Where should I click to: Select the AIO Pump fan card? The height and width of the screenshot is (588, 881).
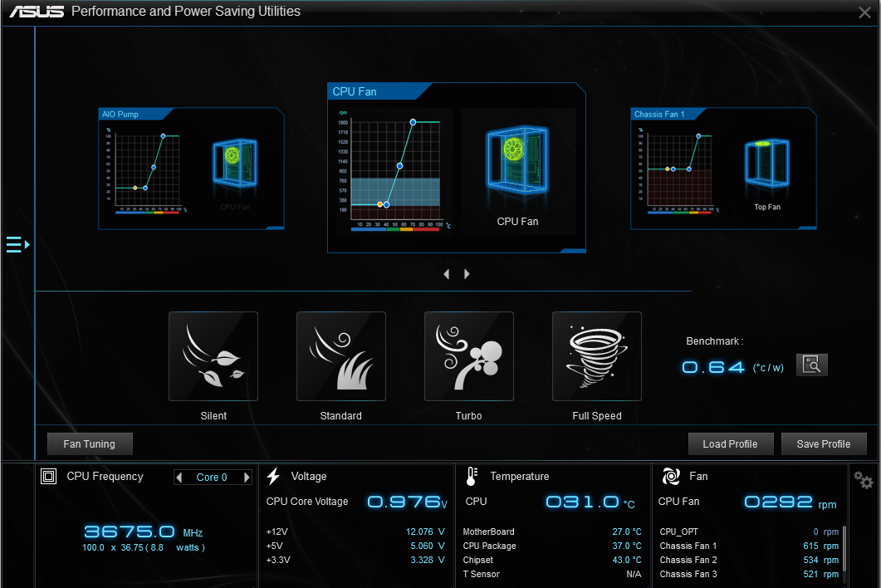tap(191, 169)
